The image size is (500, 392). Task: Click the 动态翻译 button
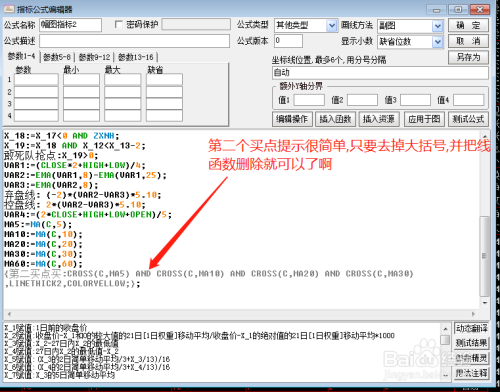tap(471, 328)
